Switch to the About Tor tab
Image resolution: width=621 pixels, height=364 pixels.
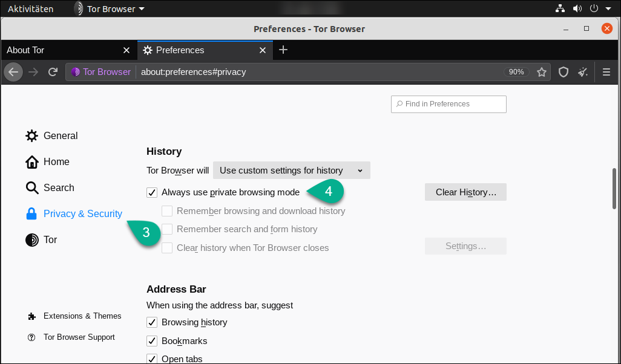click(x=61, y=50)
